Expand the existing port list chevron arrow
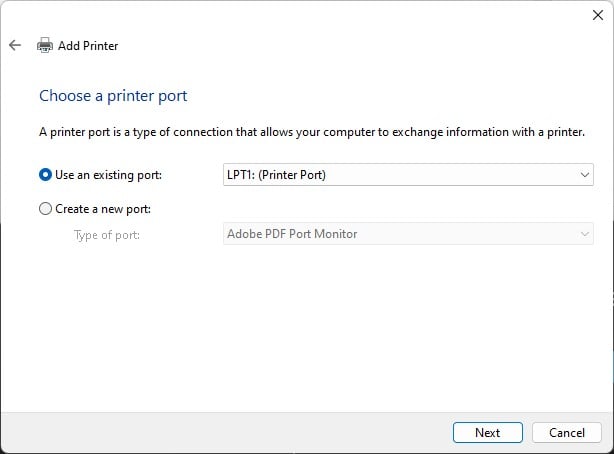The image size is (614, 454). (585, 175)
